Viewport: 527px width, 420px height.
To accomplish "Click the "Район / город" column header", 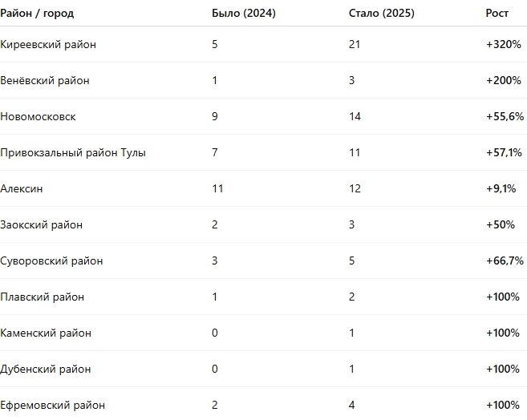I will 37,14.
